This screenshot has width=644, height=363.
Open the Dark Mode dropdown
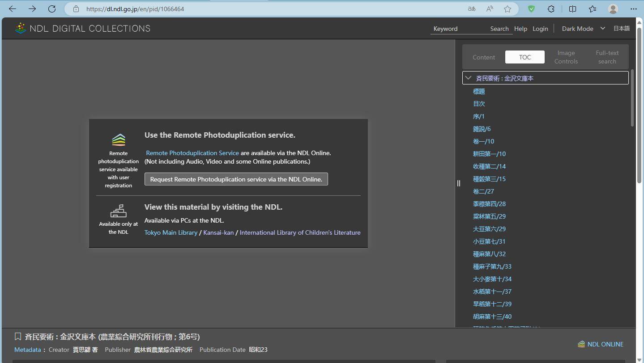click(x=583, y=29)
